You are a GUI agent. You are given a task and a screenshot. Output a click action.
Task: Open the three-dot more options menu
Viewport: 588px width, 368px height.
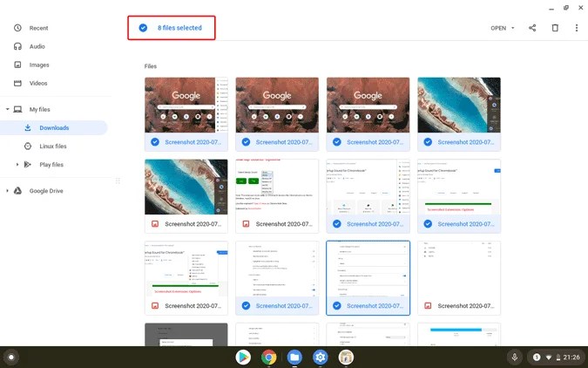point(577,28)
